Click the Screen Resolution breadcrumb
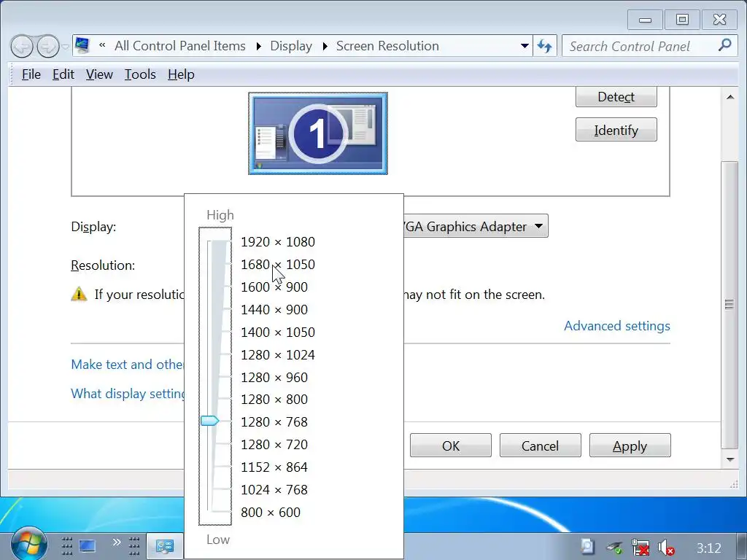The width and height of the screenshot is (747, 560). (x=387, y=46)
